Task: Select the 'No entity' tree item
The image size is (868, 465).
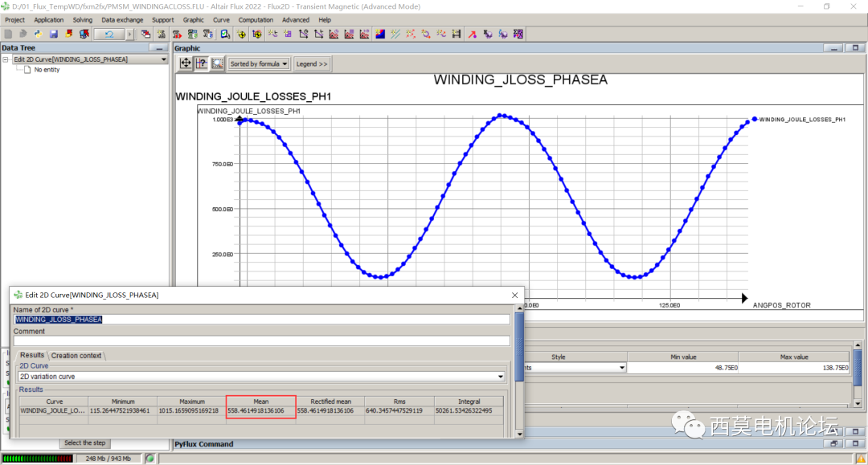Action: [x=47, y=70]
